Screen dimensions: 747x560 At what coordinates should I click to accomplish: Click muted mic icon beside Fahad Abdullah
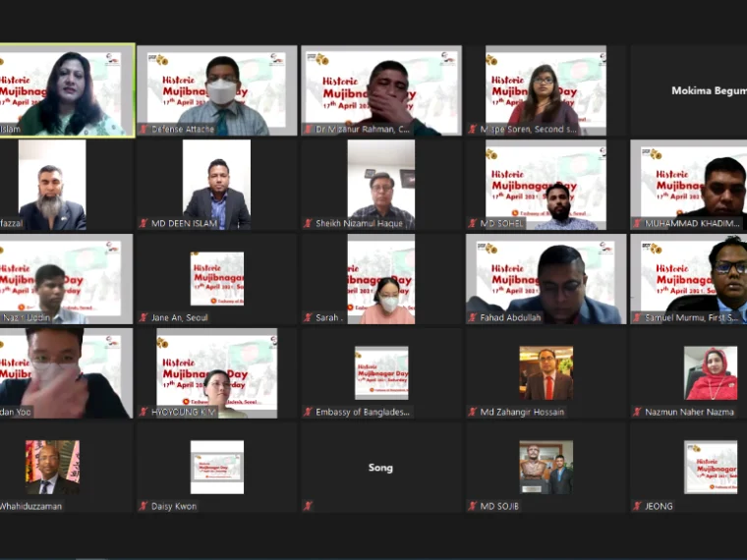(472, 317)
